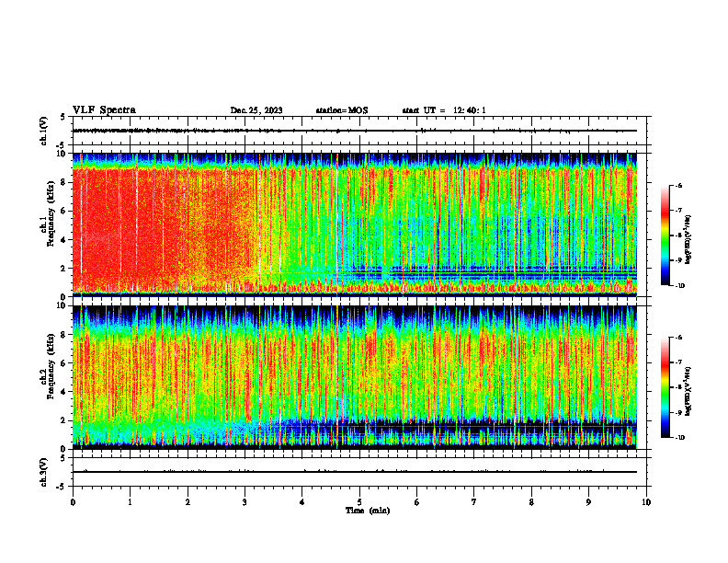Viewport: 728px width, 563px height.
Task: Click the '6' tick on ch.2 frequency axis
Action: [x=64, y=363]
